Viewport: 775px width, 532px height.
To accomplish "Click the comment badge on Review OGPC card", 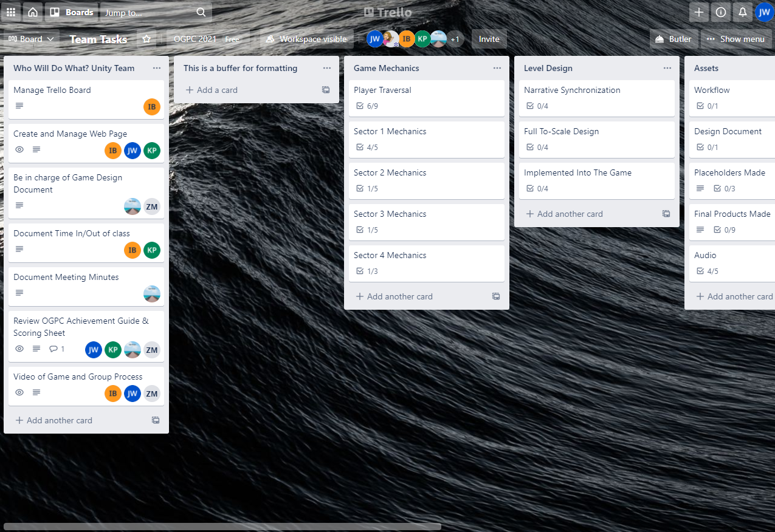I will coord(57,349).
